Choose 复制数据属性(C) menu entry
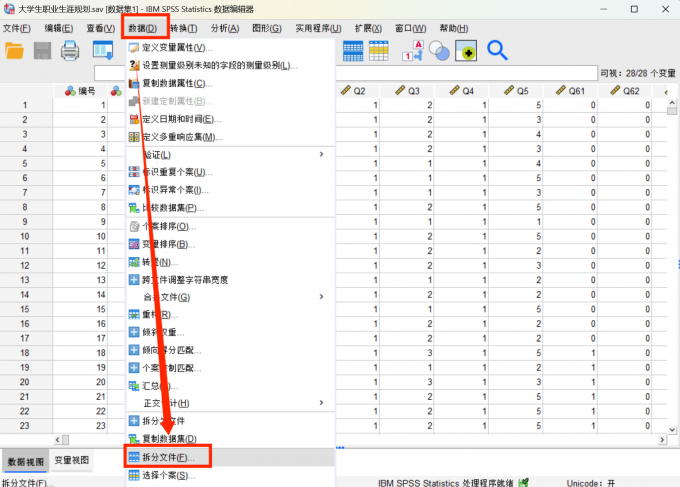 (x=231, y=83)
